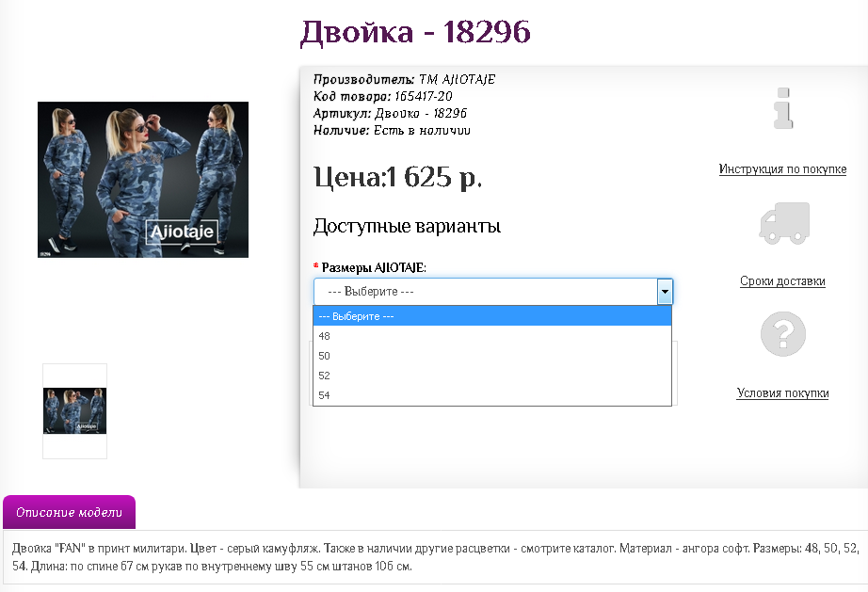
Task: Open the Сроки доставки link
Action: pos(782,281)
